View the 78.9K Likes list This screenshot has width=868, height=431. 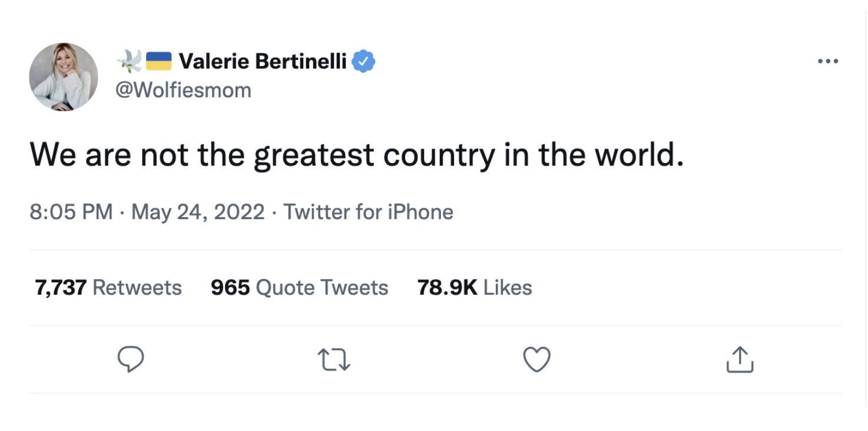coord(475,287)
